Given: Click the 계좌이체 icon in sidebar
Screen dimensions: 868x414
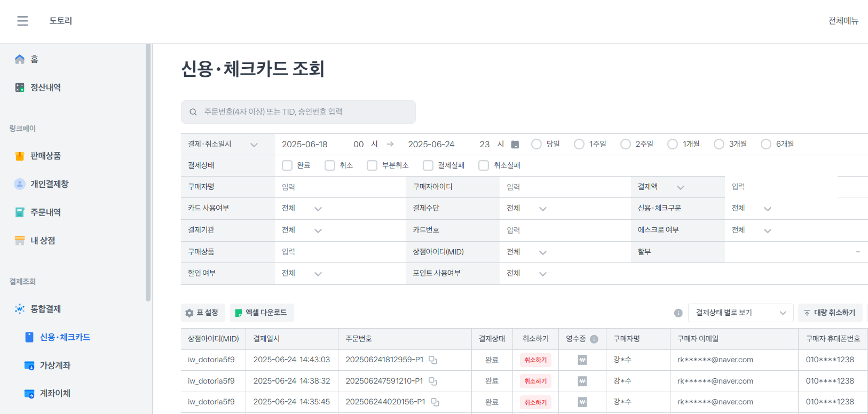Looking at the screenshot, I should tap(29, 394).
